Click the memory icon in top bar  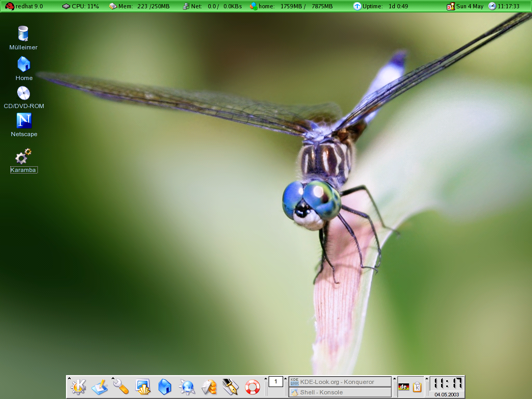point(113,6)
